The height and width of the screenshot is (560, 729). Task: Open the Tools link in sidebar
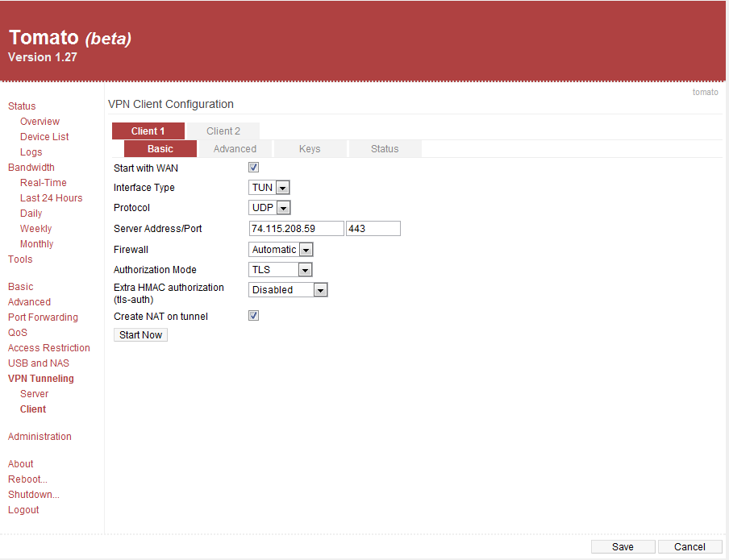(20, 259)
